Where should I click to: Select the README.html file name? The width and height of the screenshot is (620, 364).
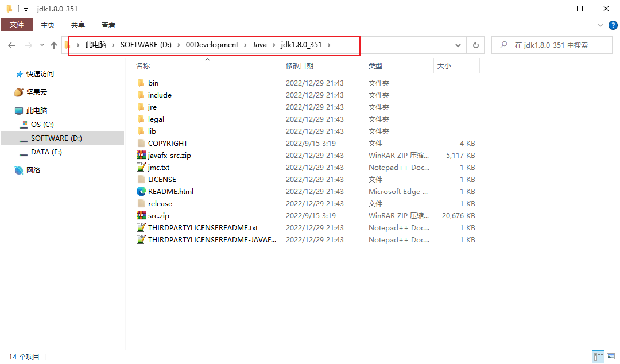coord(170,192)
